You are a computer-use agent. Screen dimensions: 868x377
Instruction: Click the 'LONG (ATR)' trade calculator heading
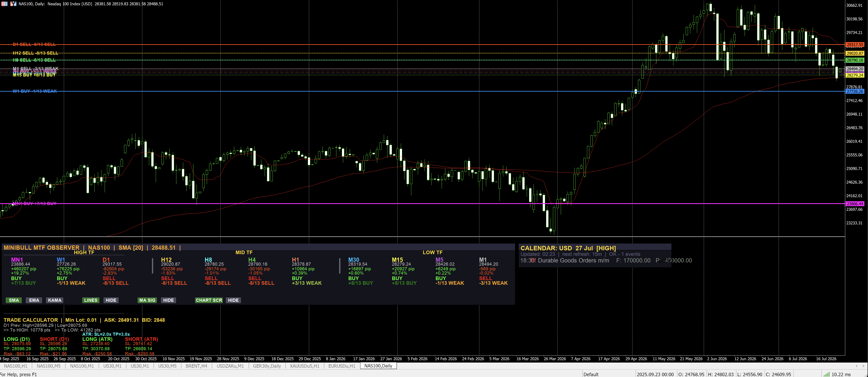[97, 339]
